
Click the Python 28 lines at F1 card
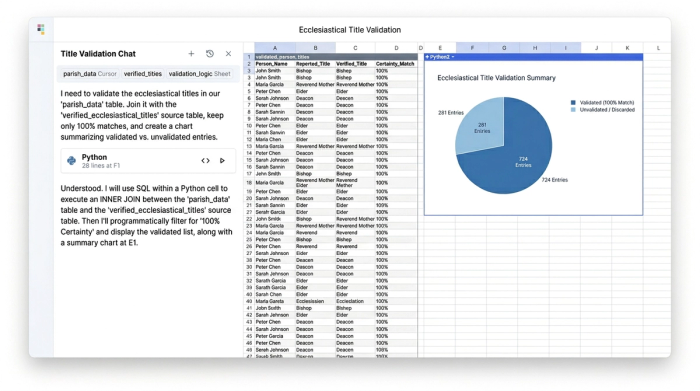click(x=148, y=161)
